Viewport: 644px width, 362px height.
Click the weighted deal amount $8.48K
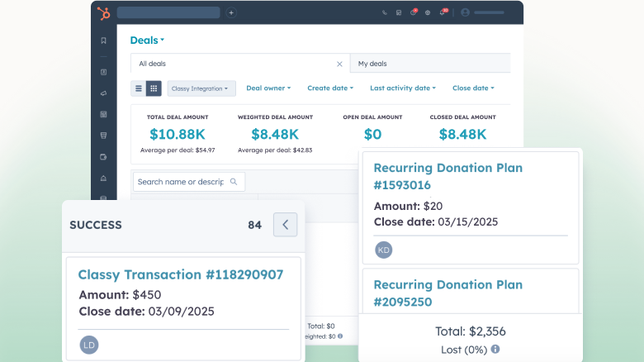point(275,134)
